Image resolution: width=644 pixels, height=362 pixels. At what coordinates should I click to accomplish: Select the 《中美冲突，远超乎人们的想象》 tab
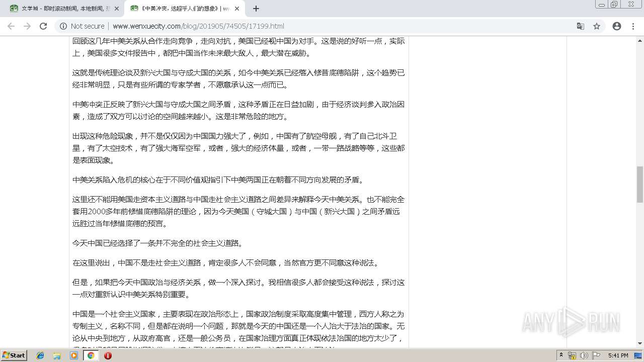tap(184, 9)
